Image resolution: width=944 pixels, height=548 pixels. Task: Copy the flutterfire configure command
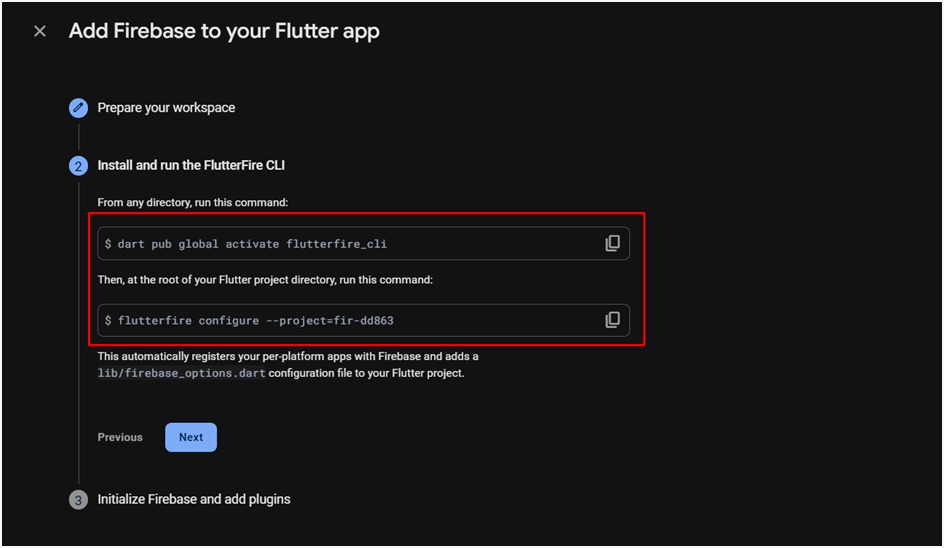tap(612, 320)
